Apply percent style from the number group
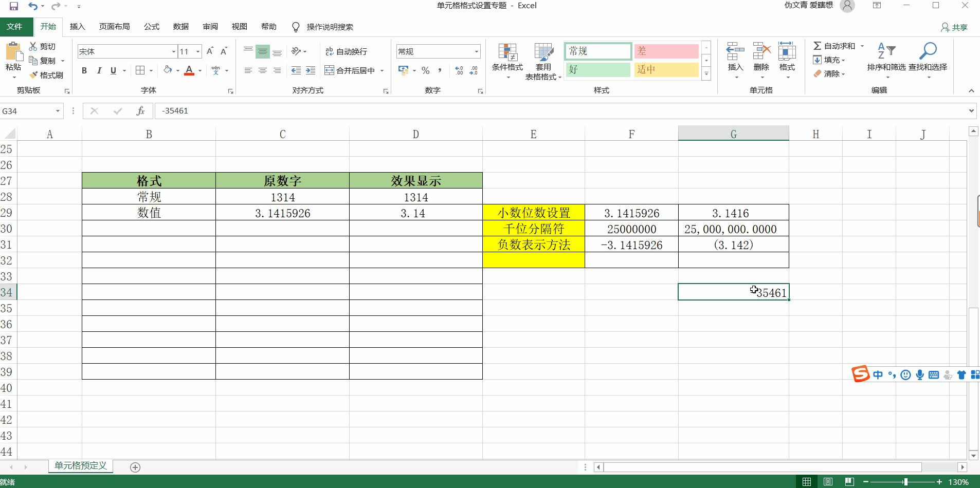 point(426,70)
